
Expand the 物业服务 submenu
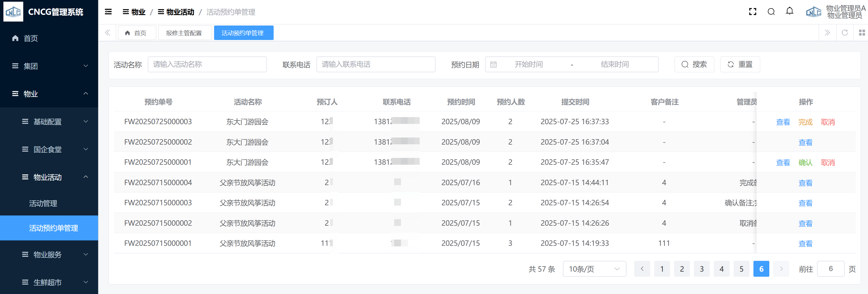pos(54,255)
